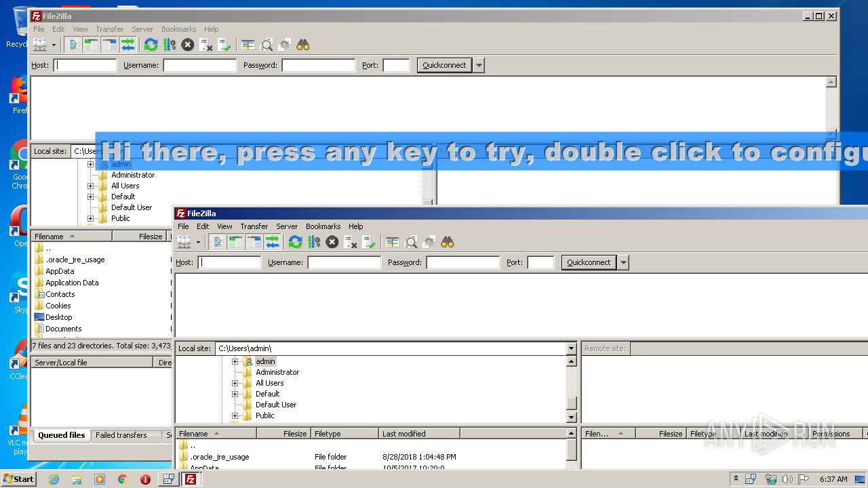Click volume icon in system tray
The width and height of the screenshot is (868, 488).
pyautogui.click(x=787, y=479)
